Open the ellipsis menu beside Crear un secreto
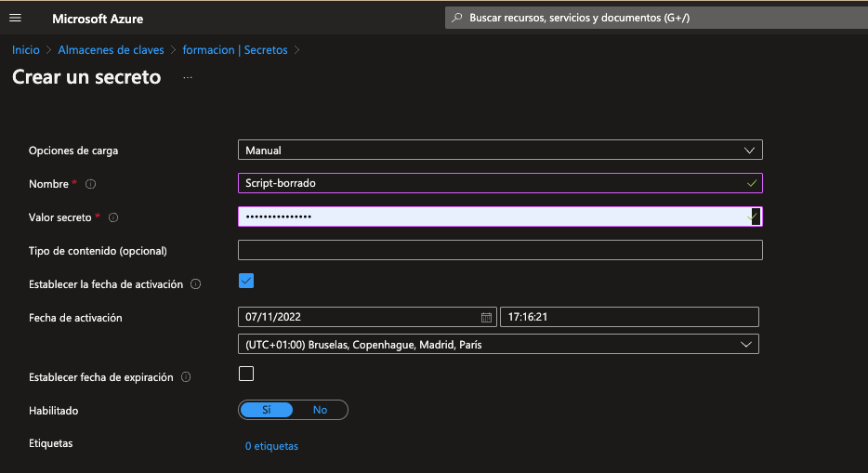 (188, 78)
